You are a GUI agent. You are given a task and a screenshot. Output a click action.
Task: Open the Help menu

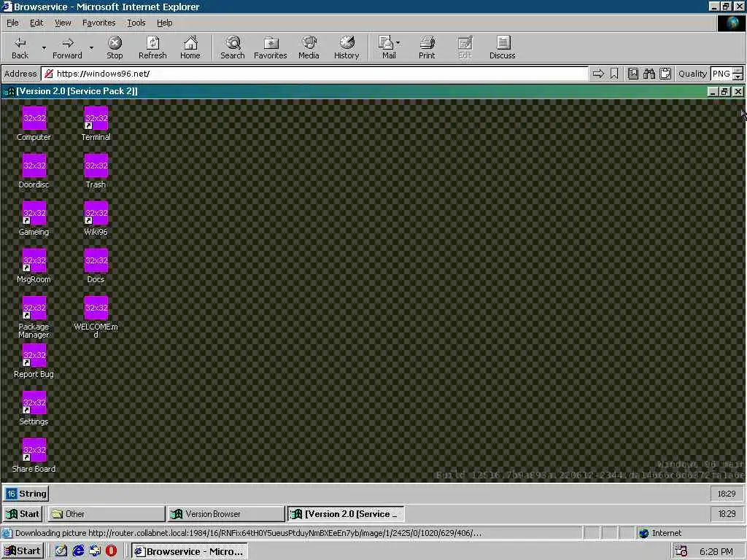click(x=164, y=23)
